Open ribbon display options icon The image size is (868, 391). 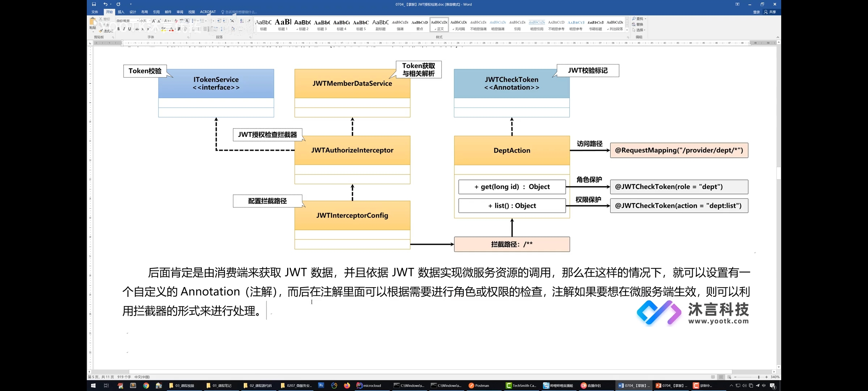coord(737,4)
